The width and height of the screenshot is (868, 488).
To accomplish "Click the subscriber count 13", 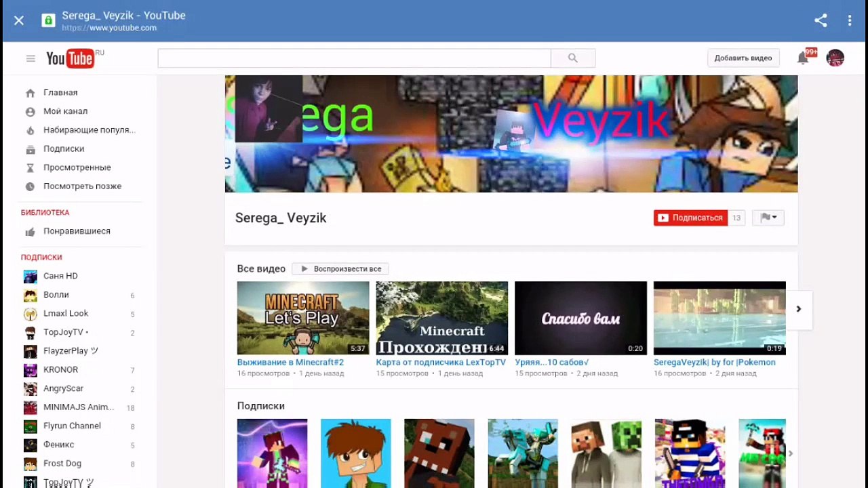I will 736,218.
